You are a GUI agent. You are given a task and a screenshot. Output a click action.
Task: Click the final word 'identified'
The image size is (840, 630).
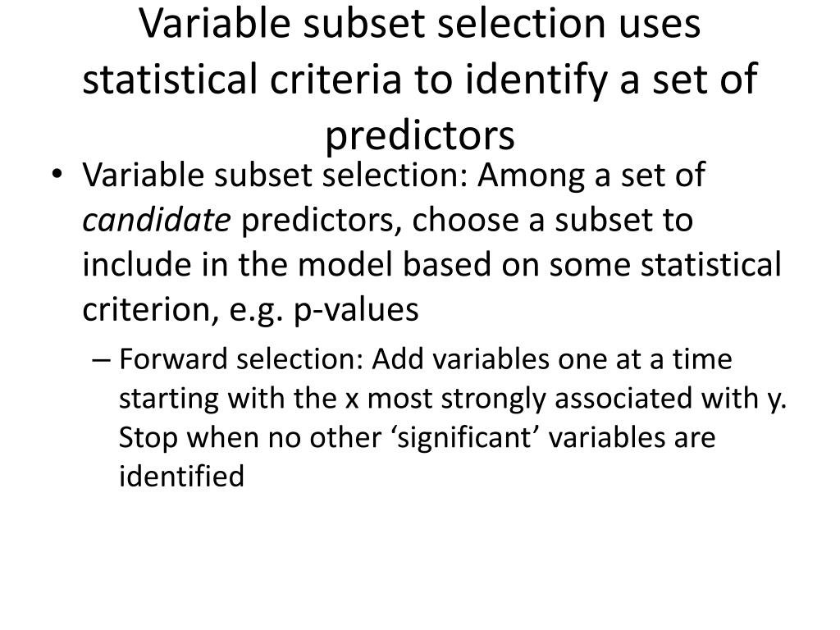coord(181,477)
